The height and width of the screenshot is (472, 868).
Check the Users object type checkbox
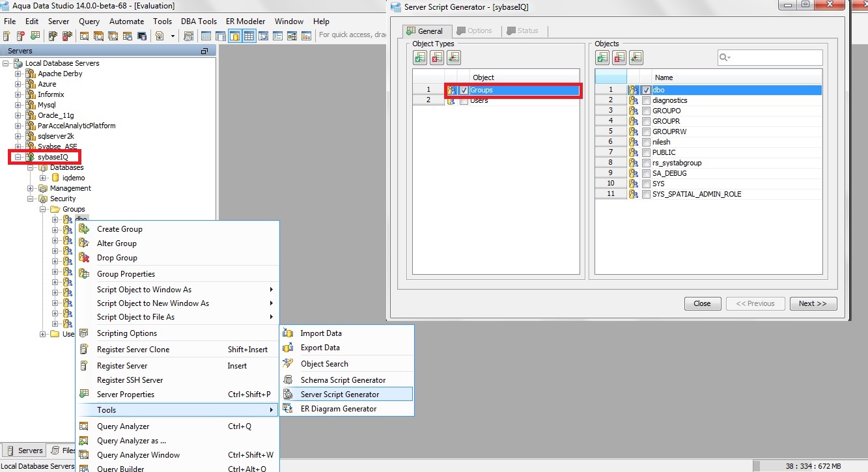[464, 101]
